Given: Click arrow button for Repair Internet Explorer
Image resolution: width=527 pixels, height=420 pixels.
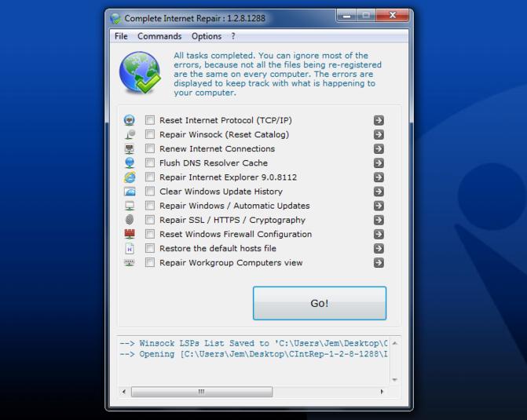Looking at the screenshot, I should [379, 177].
